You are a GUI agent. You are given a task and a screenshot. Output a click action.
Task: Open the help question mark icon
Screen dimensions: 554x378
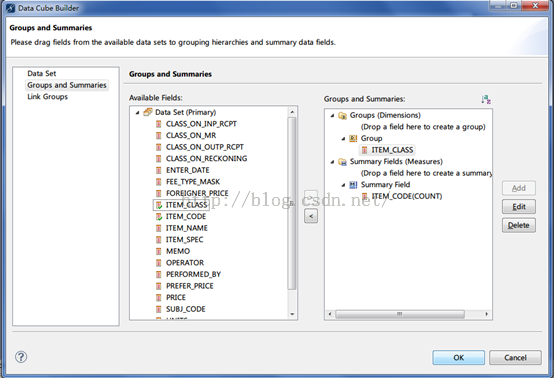point(21,357)
